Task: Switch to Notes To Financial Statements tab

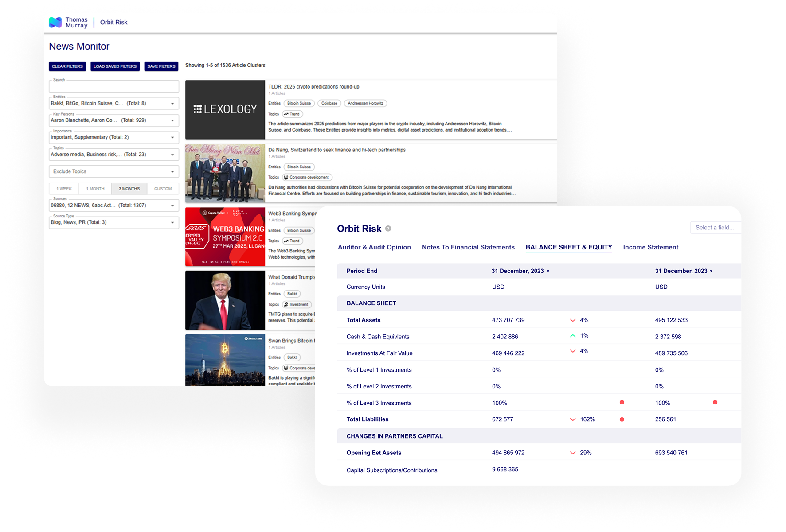Action: click(468, 247)
